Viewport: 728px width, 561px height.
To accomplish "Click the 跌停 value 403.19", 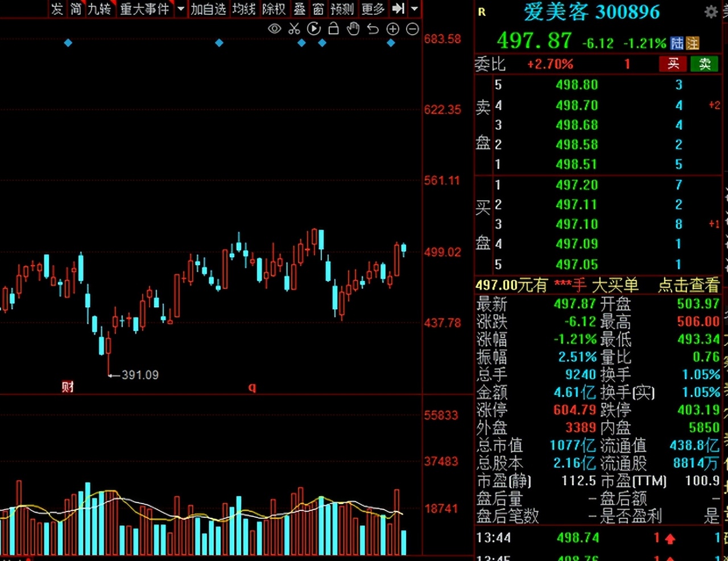I will point(698,410).
